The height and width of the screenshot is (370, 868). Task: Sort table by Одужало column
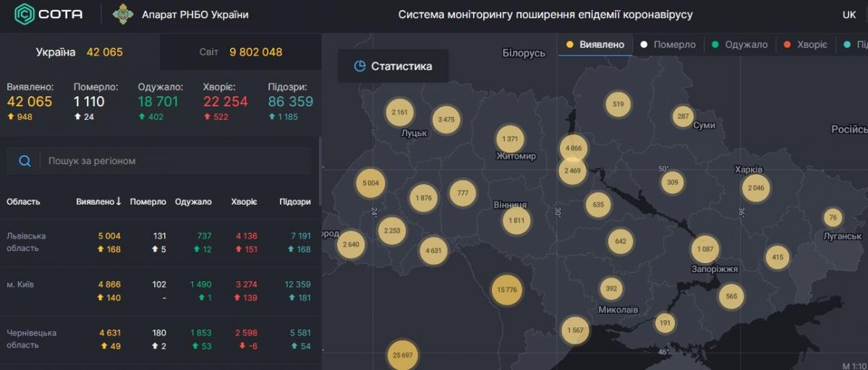click(193, 202)
